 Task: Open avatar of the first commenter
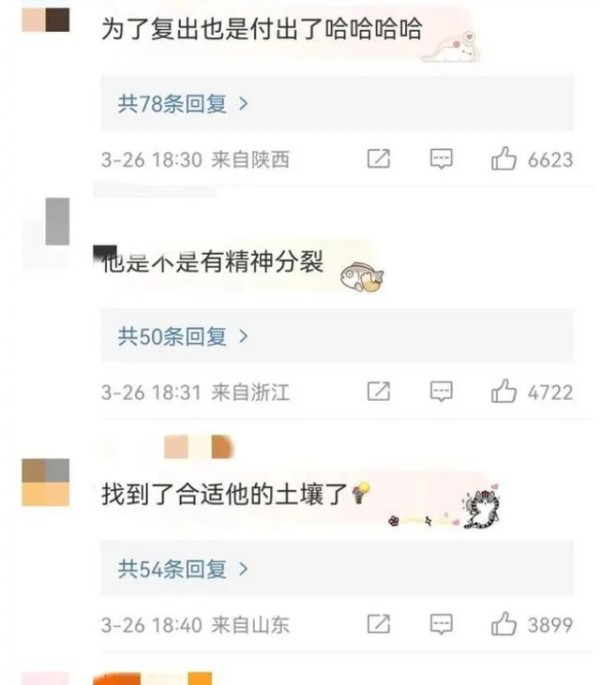pos(45,20)
